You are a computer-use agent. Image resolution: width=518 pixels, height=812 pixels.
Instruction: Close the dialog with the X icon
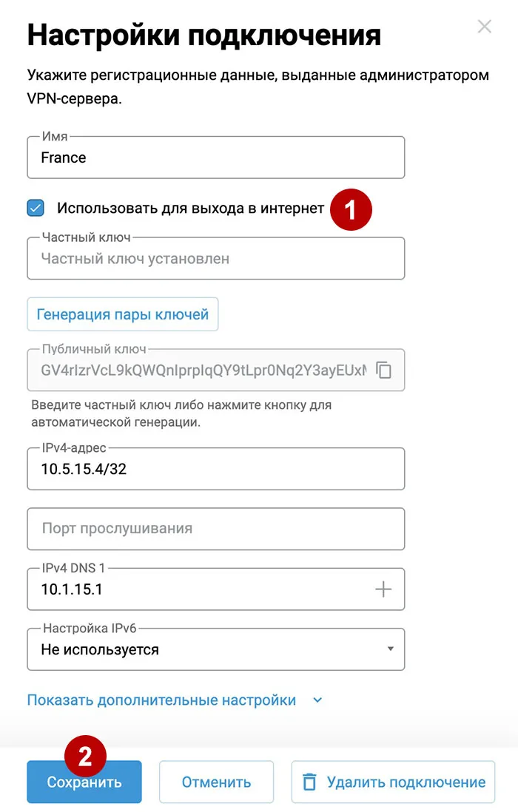point(485,27)
